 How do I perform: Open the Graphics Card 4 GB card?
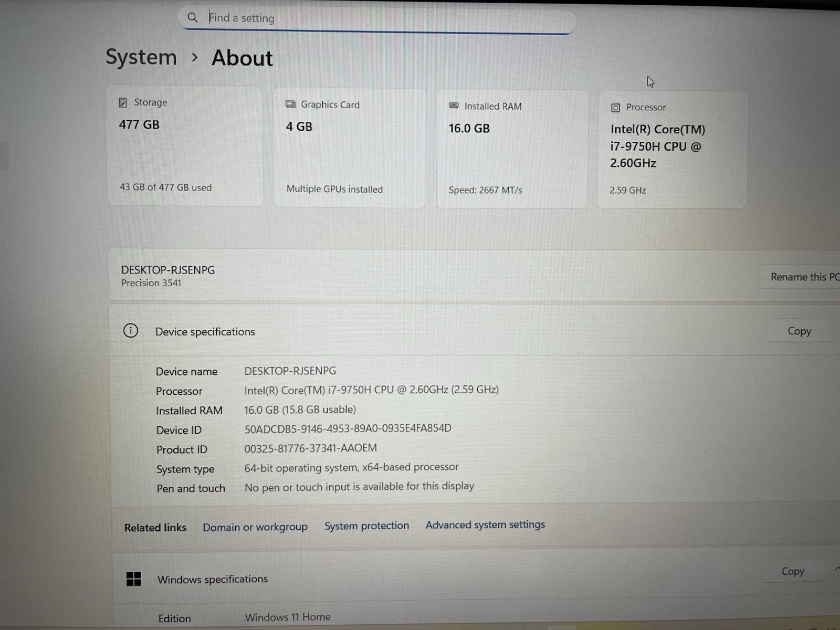pos(350,148)
